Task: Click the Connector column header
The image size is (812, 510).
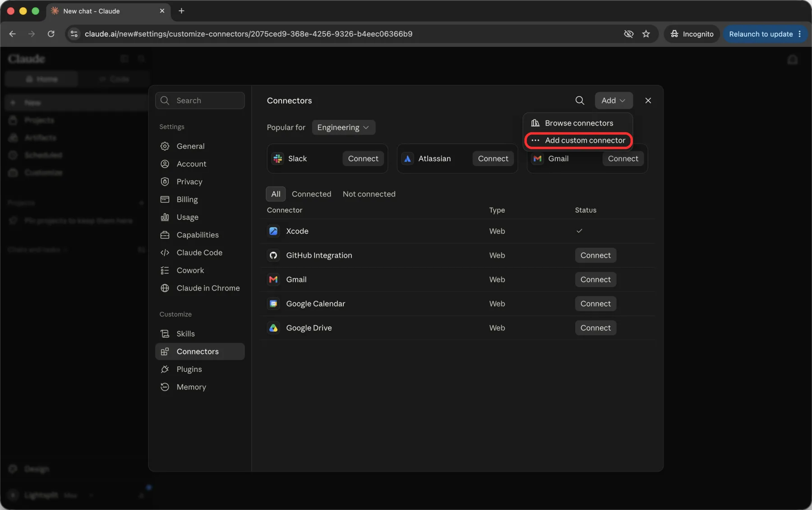Action: (x=285, y=210)
